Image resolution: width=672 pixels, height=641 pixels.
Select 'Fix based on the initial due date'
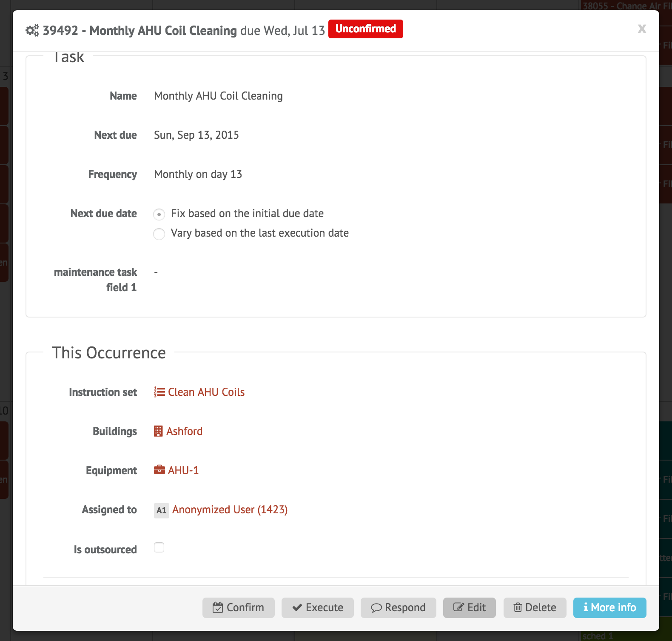[x=159, y=214]
